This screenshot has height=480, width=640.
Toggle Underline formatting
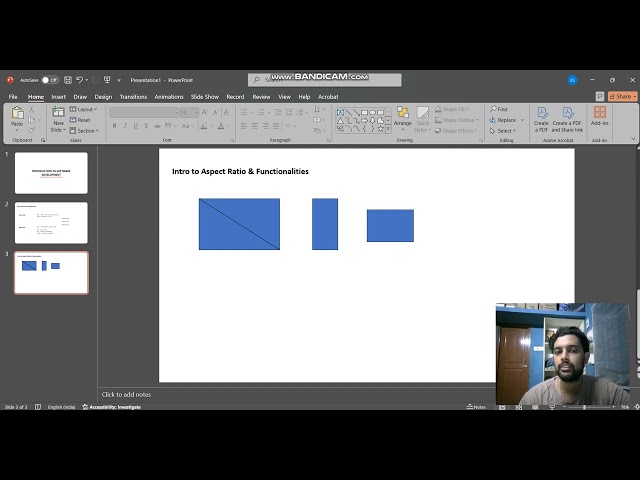[136, 126]
